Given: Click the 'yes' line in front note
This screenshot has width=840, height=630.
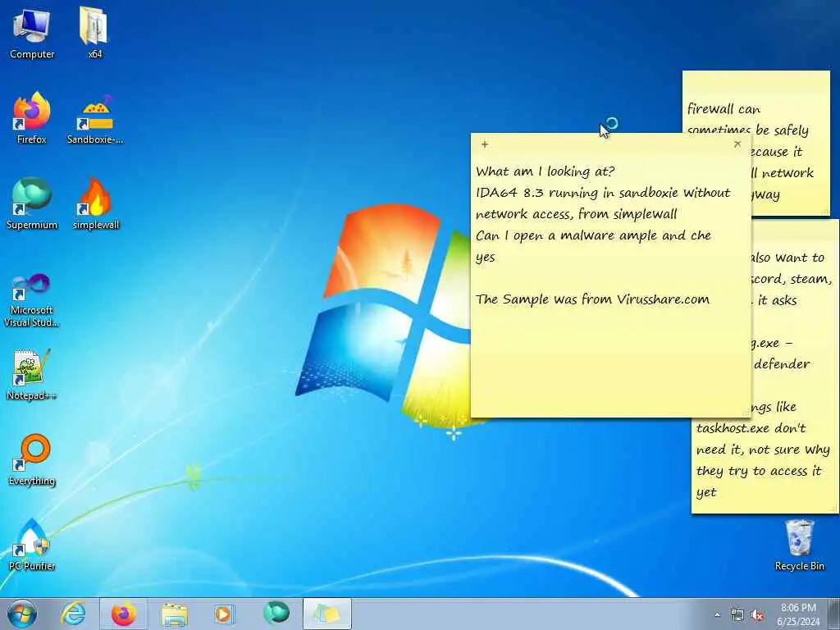Looking at the screenshot, I should pos(486,258).
